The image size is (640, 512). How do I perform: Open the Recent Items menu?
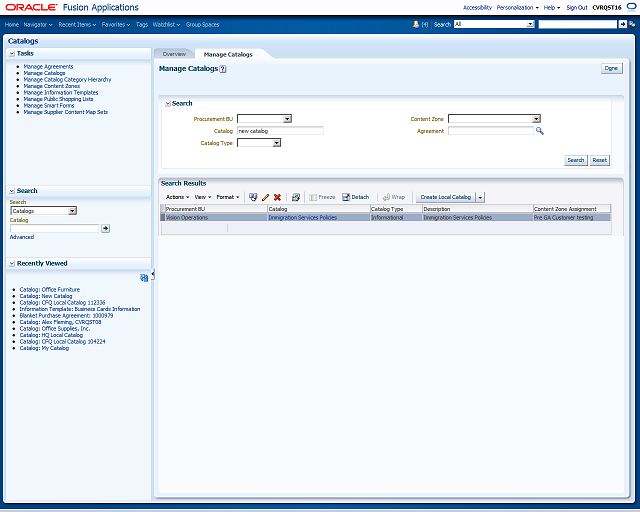[77, 24]
